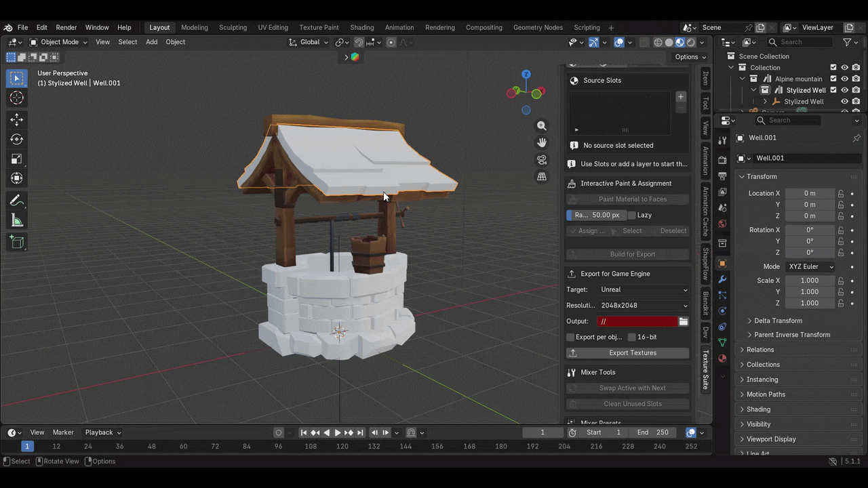868x488 pixels.
Task: Enable the 16-bit checkbox
Action: pyautogui.click(x=632, y=337)
